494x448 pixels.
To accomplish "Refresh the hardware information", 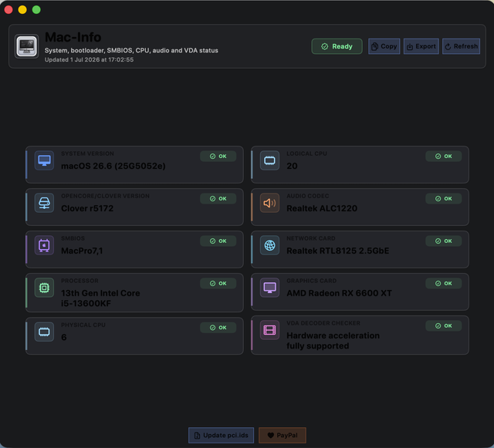I will coord(462,46).
